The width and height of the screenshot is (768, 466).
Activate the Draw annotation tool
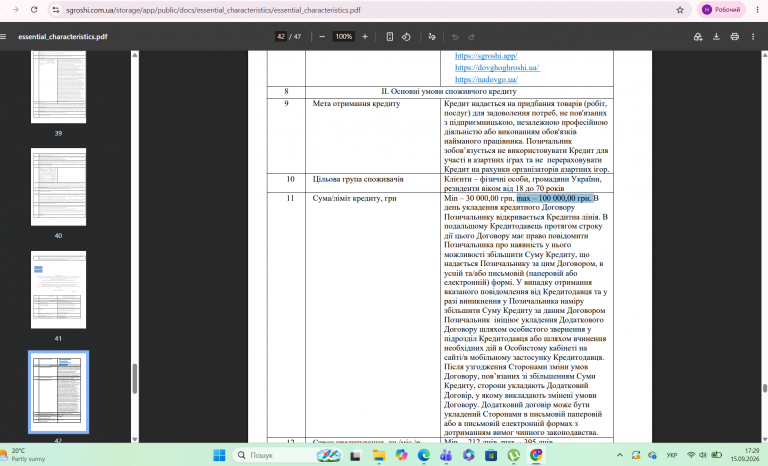[x=432, y=37]
